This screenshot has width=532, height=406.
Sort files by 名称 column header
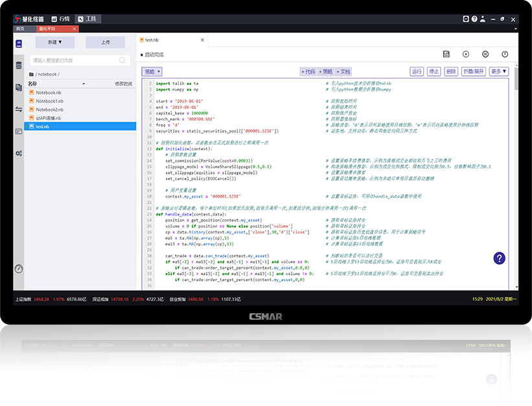click(32, 84)
